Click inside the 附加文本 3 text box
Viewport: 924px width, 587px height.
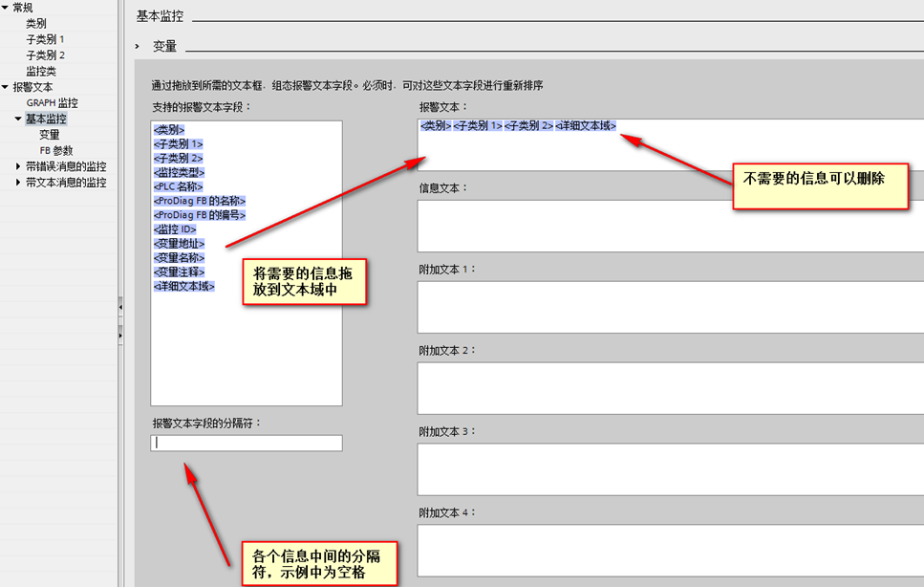[669, 469]
